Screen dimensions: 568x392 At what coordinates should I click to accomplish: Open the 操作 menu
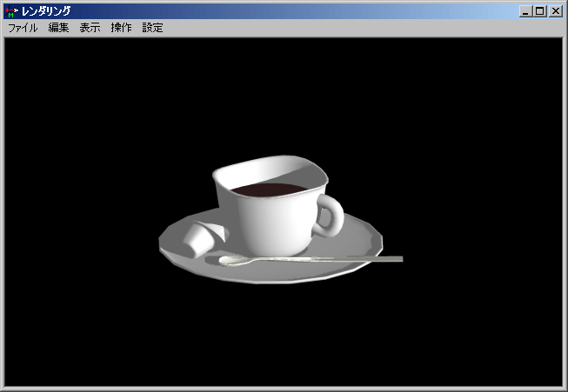click(x=122, y=28)
